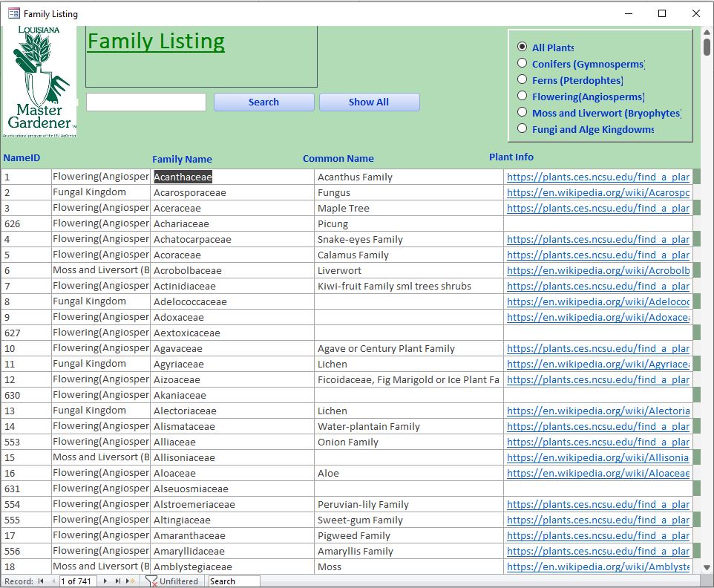The image size is (714, 588).
Task: Go to first record navigation arrow
Action: click(x=41, y=581)
